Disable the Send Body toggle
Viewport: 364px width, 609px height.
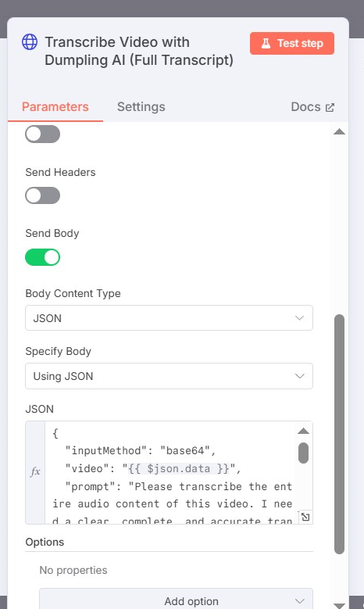coord(43,257)
